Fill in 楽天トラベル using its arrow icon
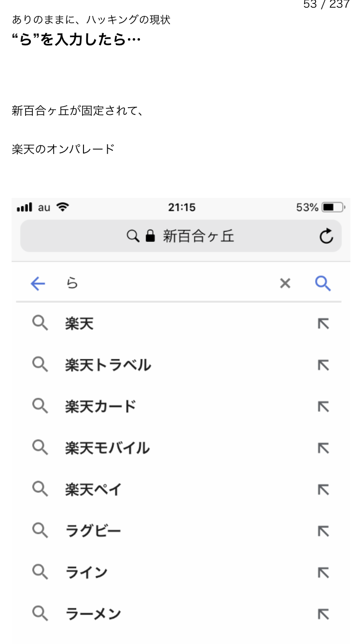Image resolution: width=362 pixels, height=644 pixels. [x=323, y=365]
